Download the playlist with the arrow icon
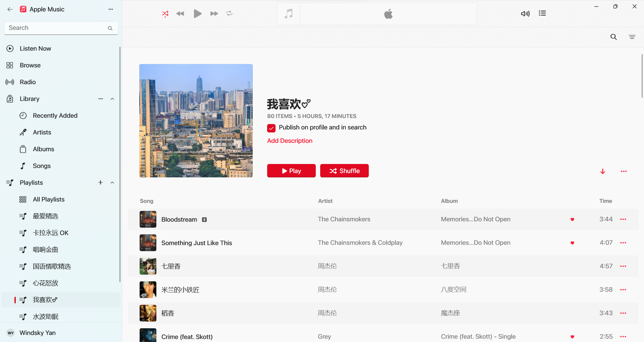The height and width of the screenshot is (342, 644). [x=603, y=171]
